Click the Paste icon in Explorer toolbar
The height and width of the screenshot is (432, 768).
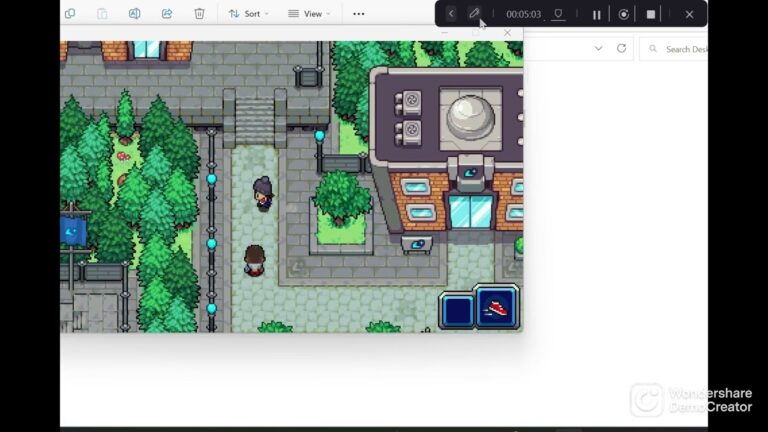pos(102,14)
